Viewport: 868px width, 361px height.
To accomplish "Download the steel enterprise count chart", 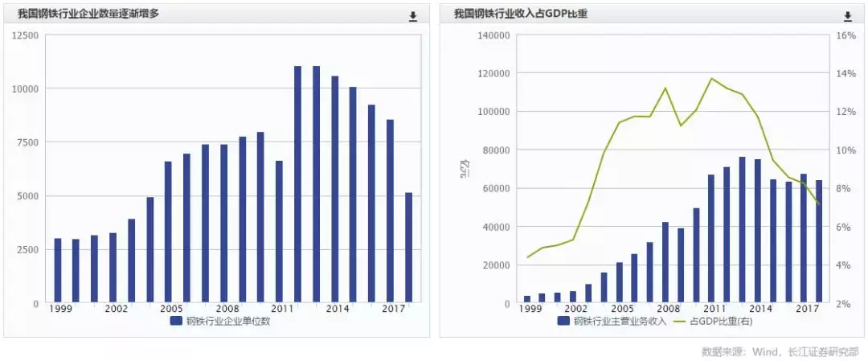I will click(x=413, y=16).
